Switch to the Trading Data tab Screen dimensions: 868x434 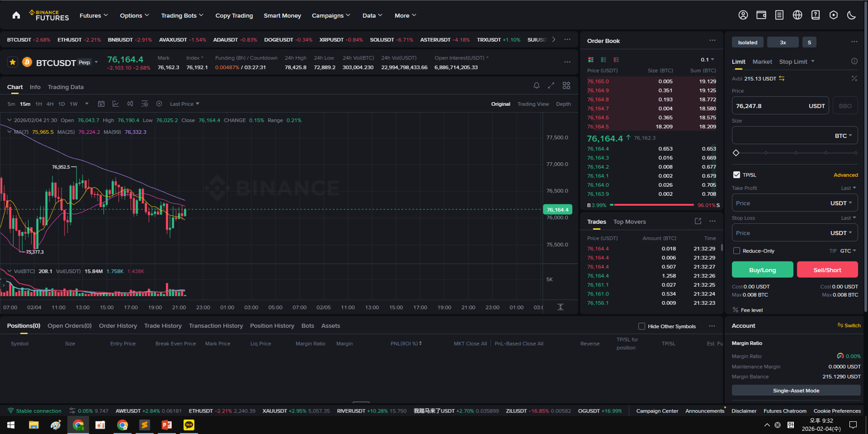tap(66, 87)
